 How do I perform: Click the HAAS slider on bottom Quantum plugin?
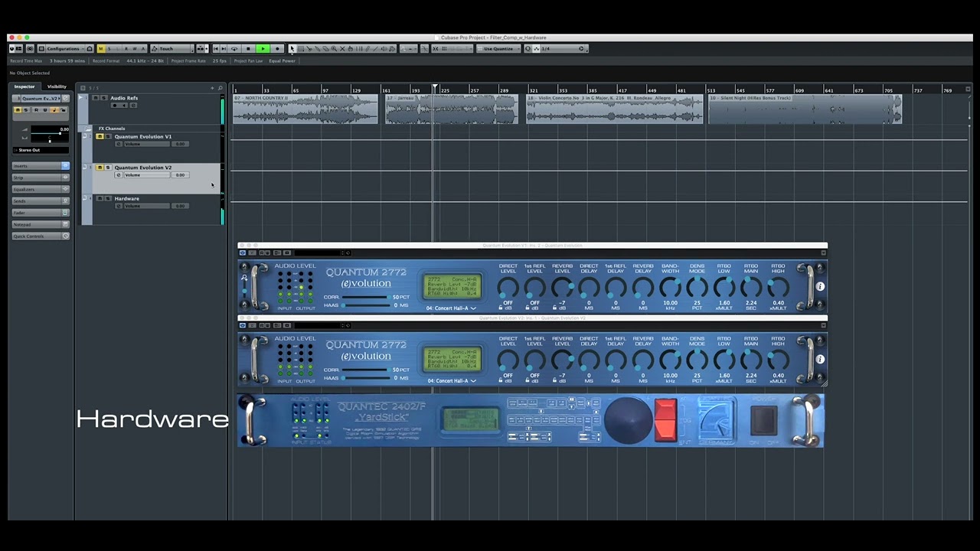(x=365, y=378)
